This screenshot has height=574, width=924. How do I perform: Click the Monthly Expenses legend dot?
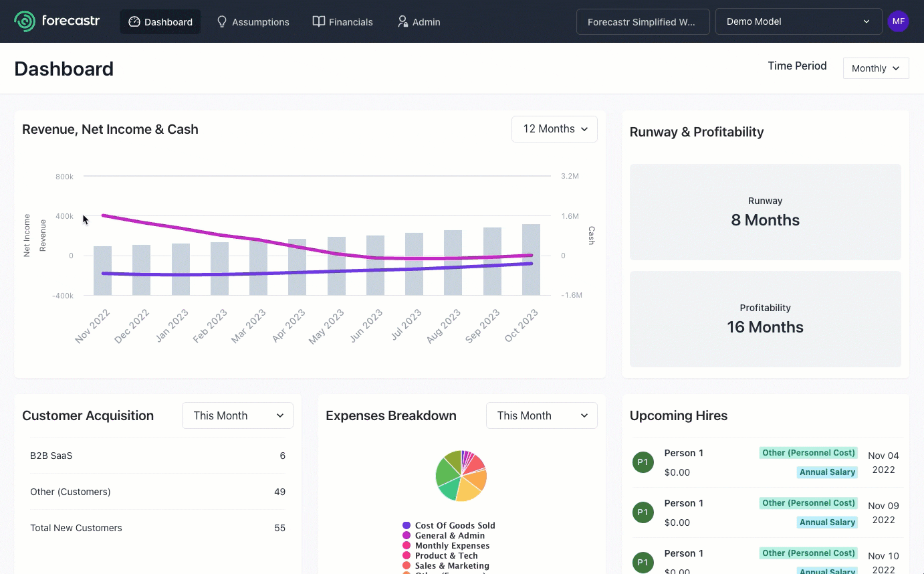(407, 546)
